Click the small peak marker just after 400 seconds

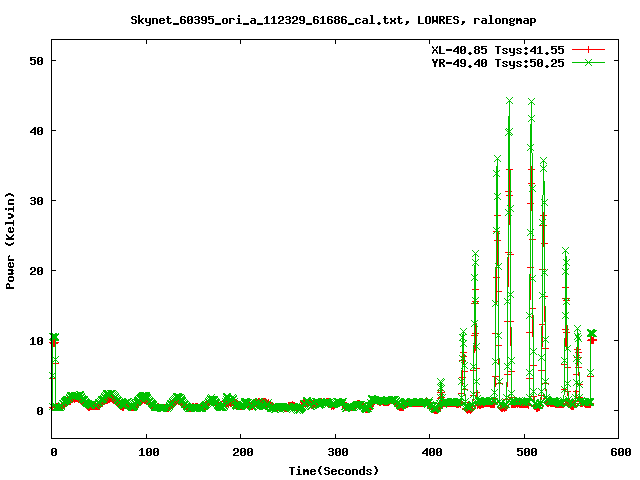441,383
